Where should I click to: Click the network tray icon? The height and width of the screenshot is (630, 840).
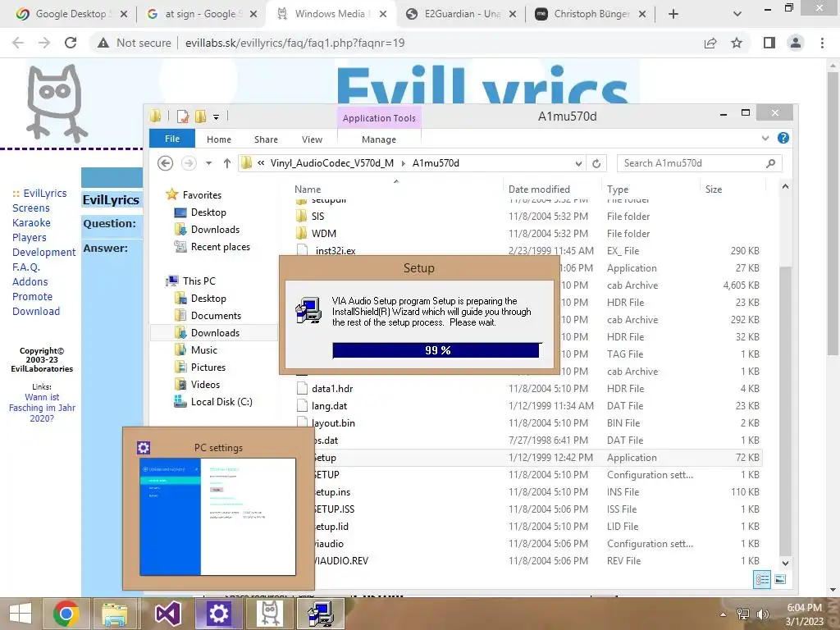click(742, 614)
